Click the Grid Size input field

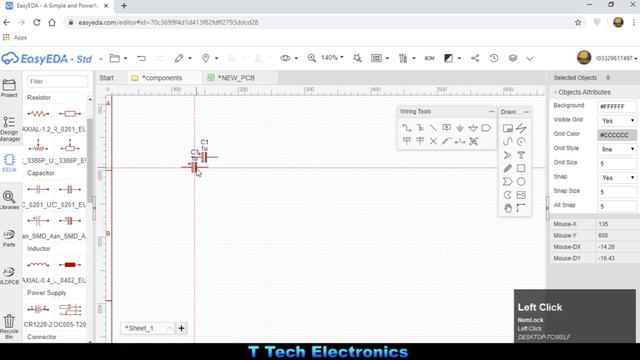click(617, 163)
